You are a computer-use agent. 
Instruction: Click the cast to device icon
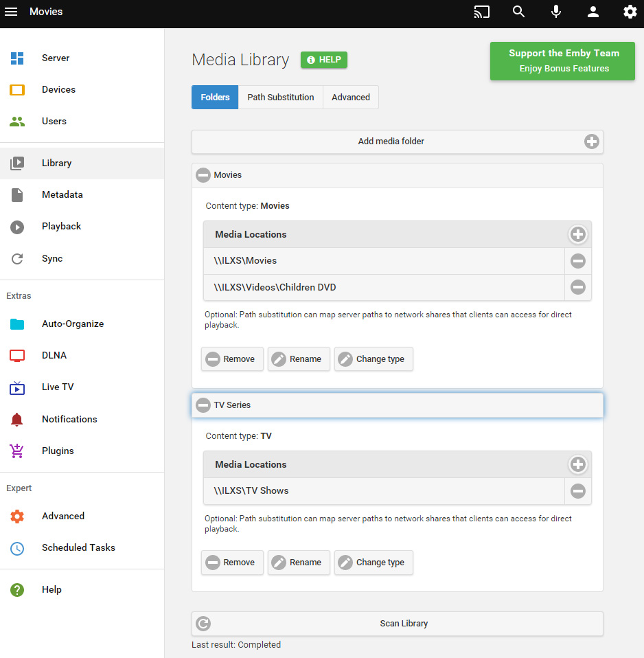click(482, 12)
